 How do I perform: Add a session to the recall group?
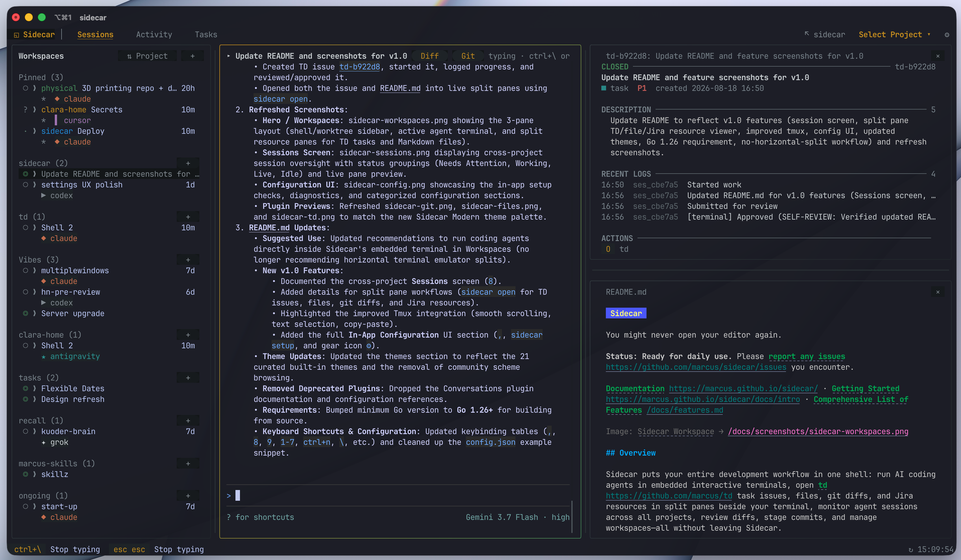point(188,421)
